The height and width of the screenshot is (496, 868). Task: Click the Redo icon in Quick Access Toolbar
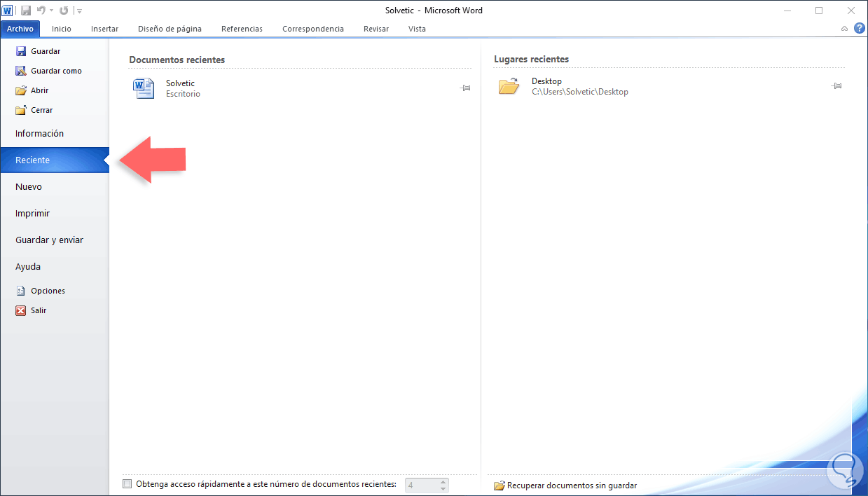(64, 11)
